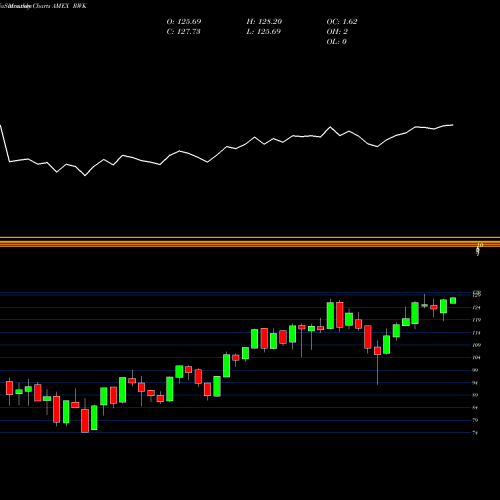Click the 94 price axis label
This screenshot has height=500, width=500.
point(475,383)
